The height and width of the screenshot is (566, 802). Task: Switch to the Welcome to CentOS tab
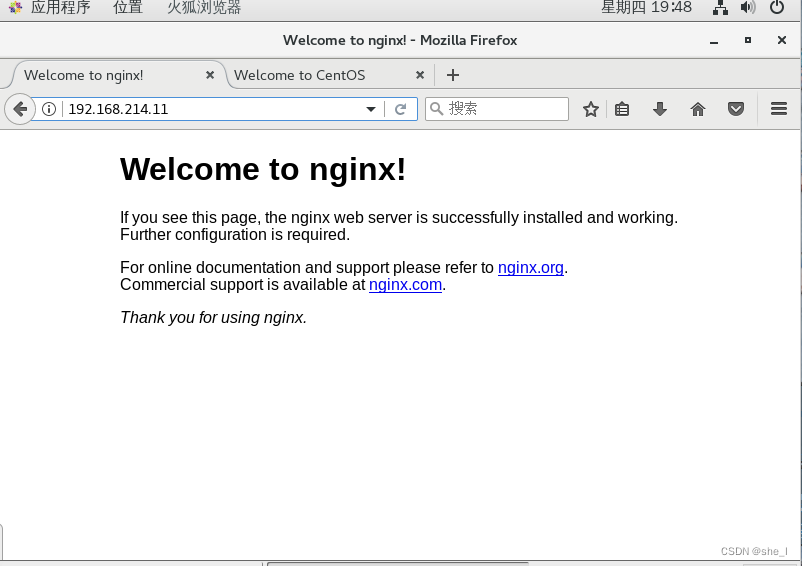click(x=330, y=75)
